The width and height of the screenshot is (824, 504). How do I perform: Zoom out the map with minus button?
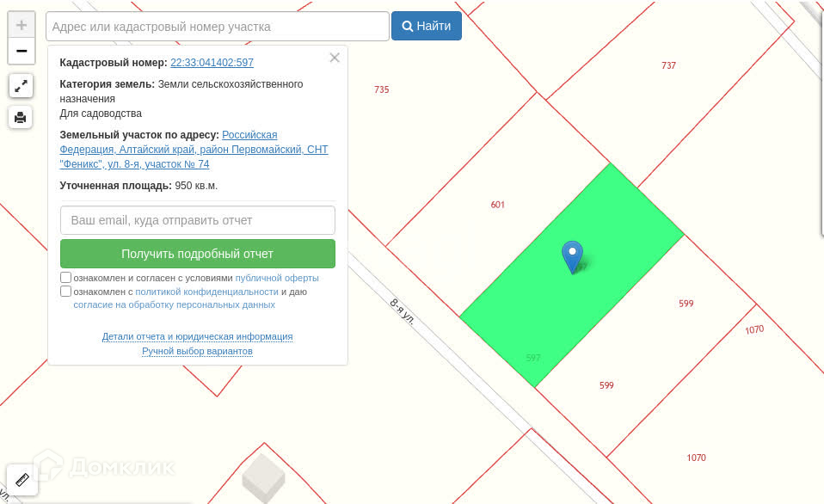pos(21,51)
